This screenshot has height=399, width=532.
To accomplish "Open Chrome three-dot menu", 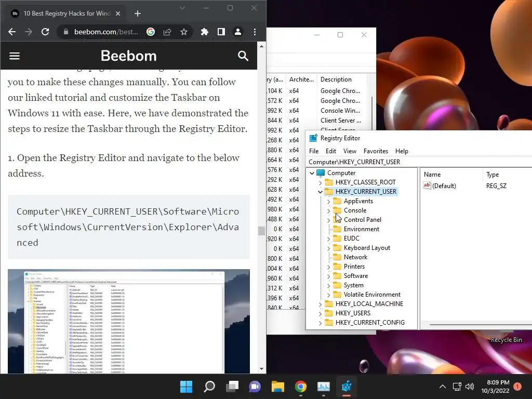I will click(255, 32).
